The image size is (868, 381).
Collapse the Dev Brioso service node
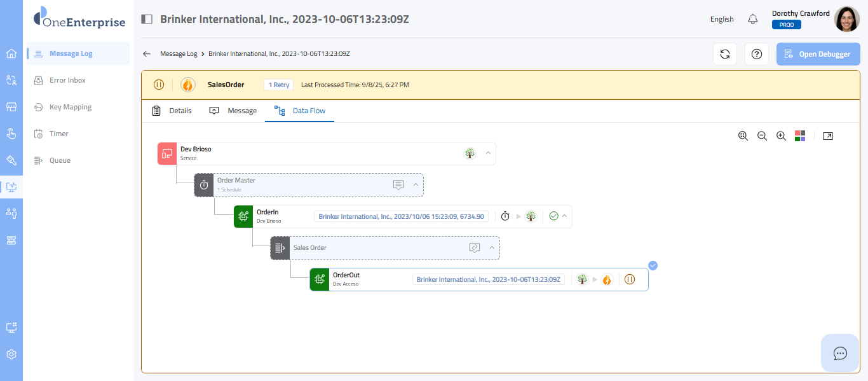pos(488,153)
